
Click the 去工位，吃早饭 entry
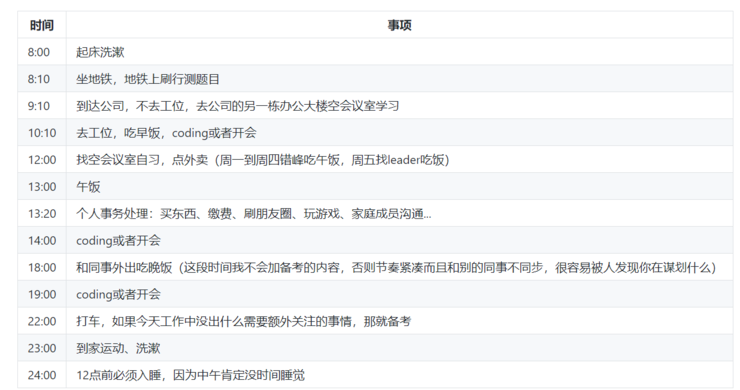click(x=399, y=133)
